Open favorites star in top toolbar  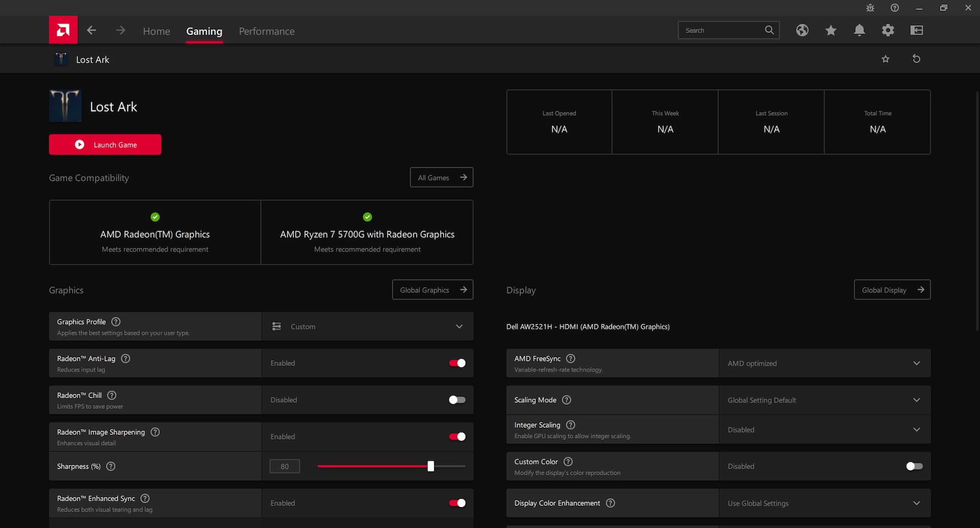coord(830,30)
